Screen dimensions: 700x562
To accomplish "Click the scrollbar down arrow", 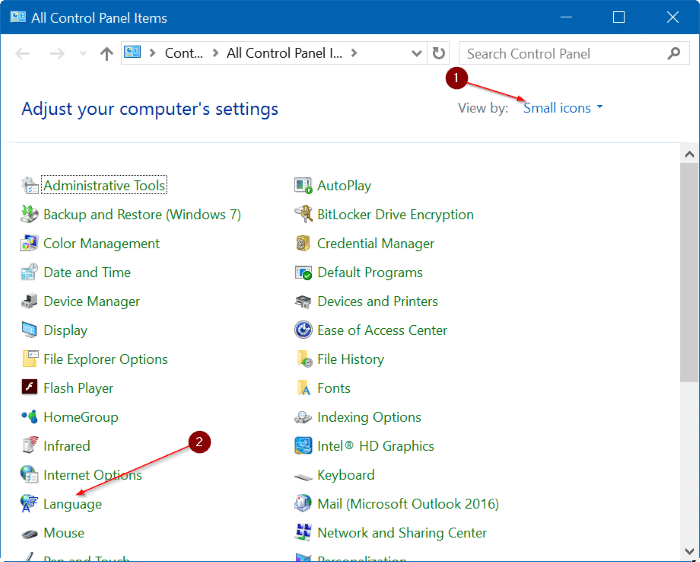I will (689, 551).
